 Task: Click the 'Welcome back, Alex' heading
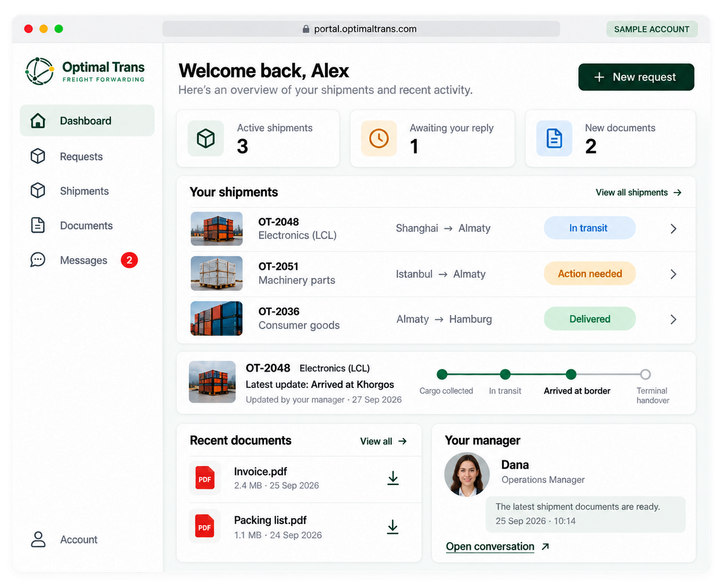264,71
